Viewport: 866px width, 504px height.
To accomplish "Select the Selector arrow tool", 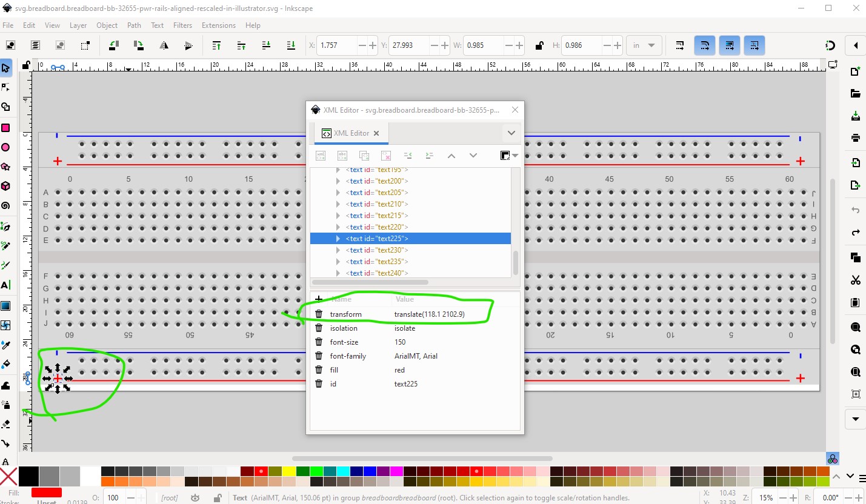I will 6,68.
